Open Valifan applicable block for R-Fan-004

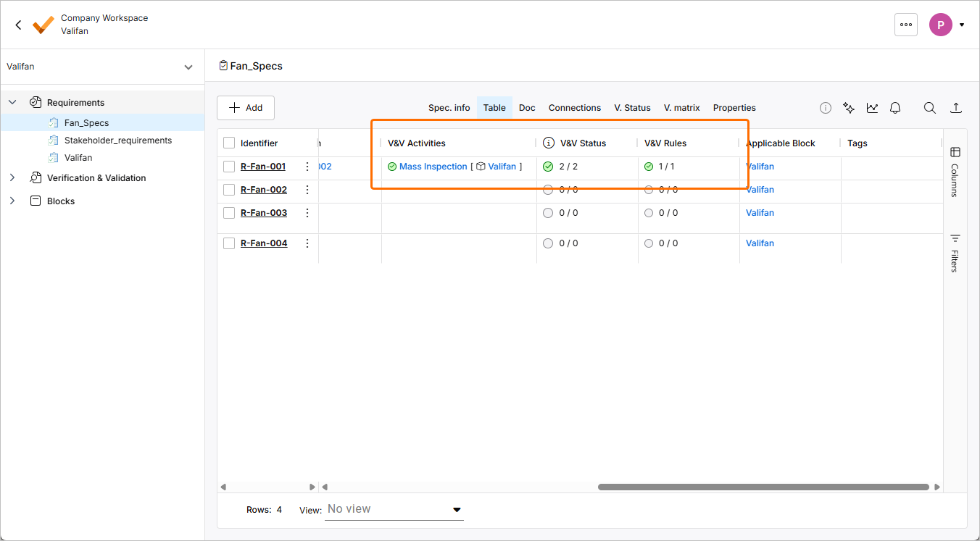[760, 243]
